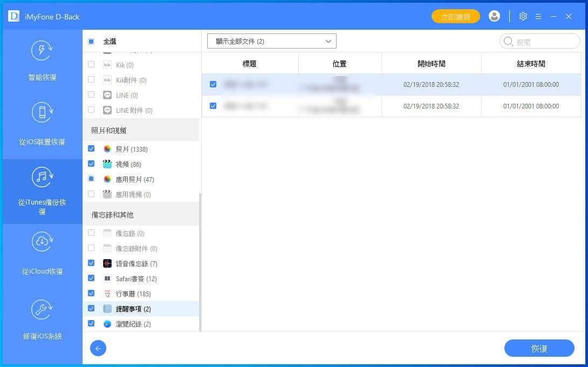Uncheck the first reminder row checkbox
The width and height of the screenshot is (588, 367).
click(x=213, y=84)
